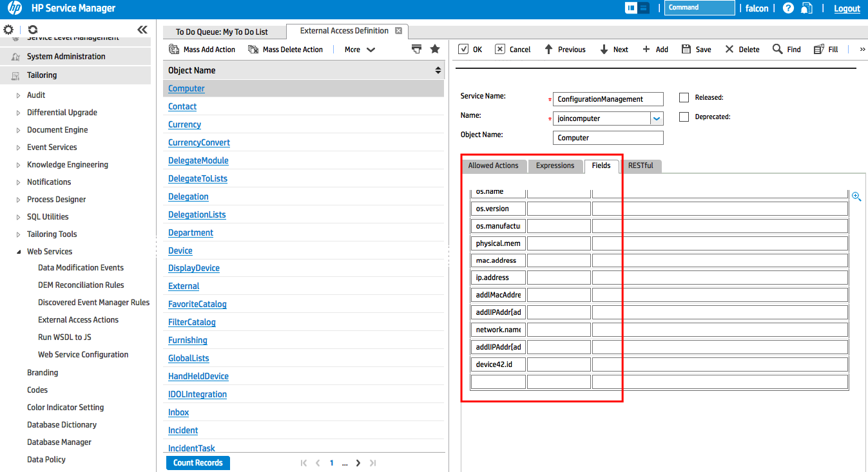Click the print list icon

417,50
